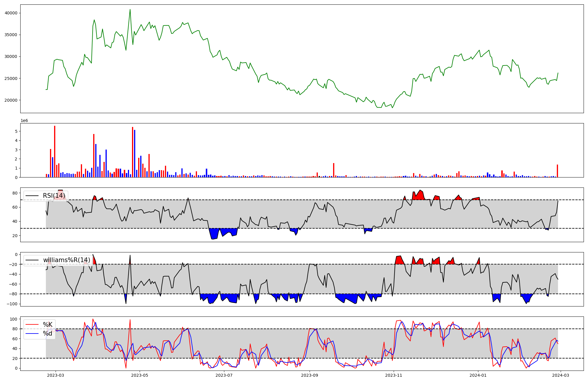Click the williams%R(14) legend label
The image size is (588, 382).
coord(66,260)
